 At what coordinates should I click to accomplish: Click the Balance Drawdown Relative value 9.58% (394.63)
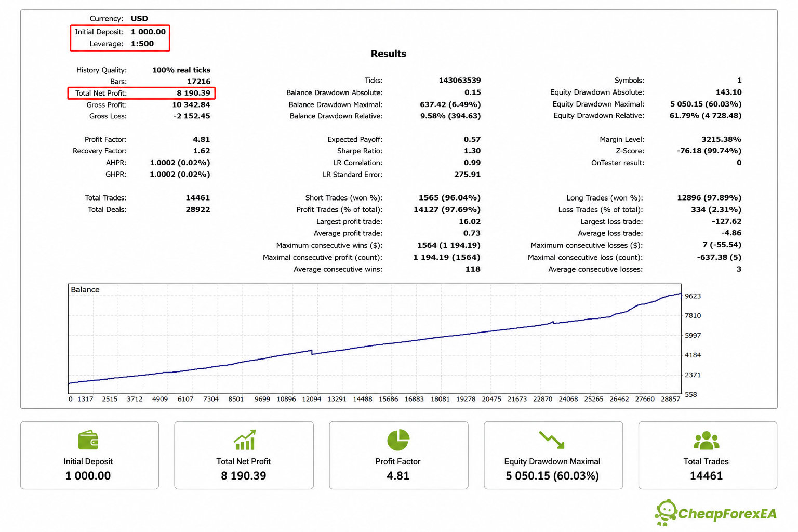point(450,116)
